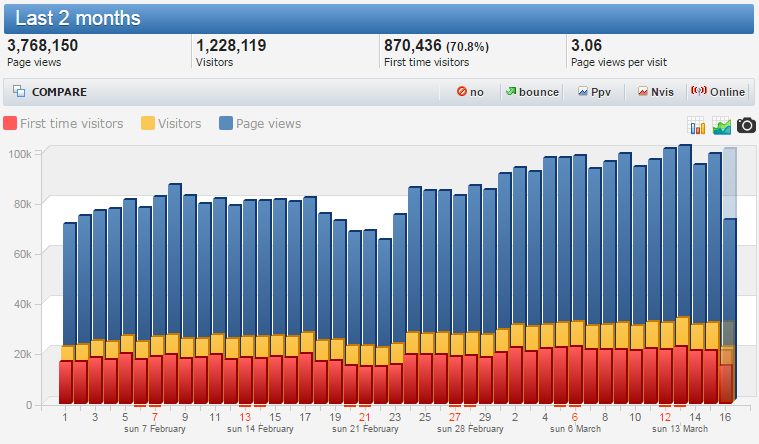Switch to bar chart view icon

point(697,125)
